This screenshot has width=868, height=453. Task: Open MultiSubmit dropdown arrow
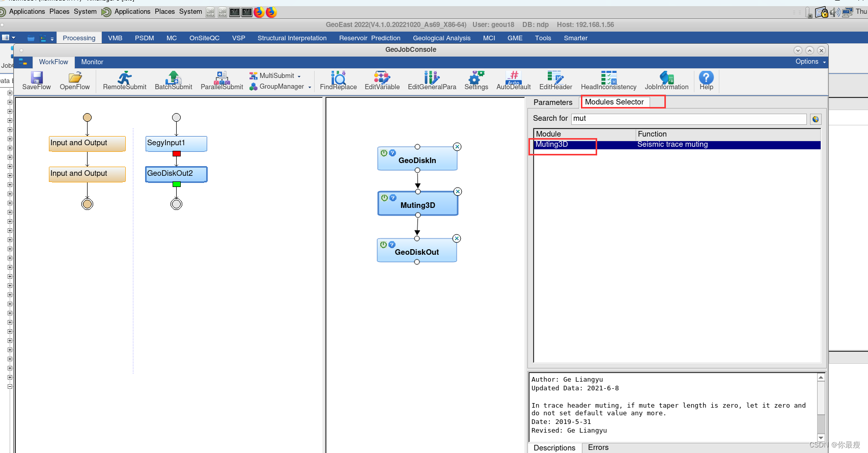click(299, 76)
